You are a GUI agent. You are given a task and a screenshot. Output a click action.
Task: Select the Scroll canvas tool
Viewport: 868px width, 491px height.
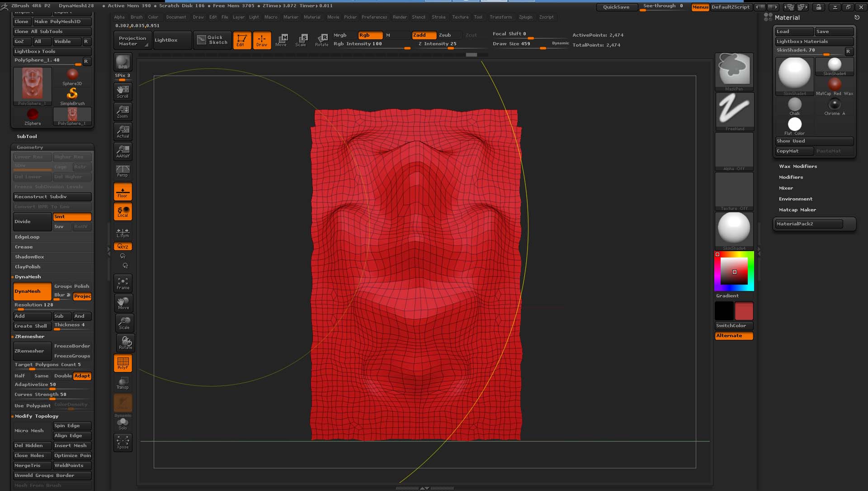(x=123, y=91)
